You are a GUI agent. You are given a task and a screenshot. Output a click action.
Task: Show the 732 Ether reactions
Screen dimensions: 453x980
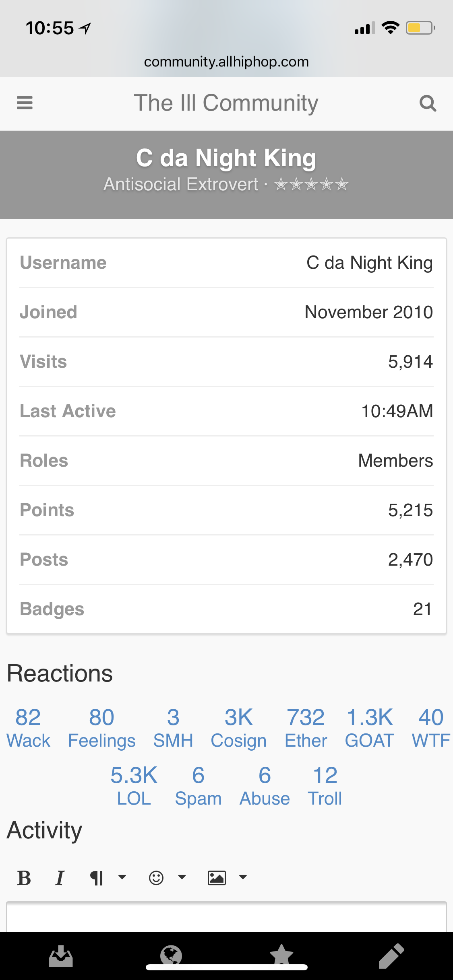[306, 728]
